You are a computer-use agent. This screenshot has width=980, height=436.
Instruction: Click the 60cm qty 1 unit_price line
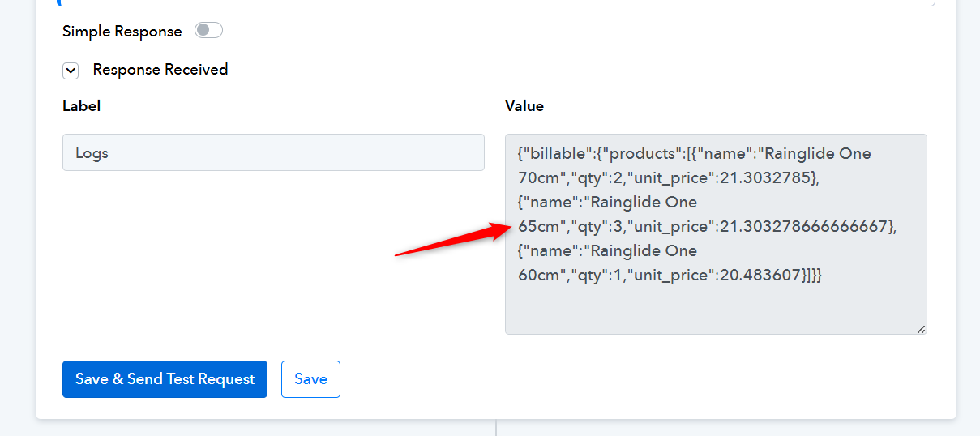tap(670, 275)
